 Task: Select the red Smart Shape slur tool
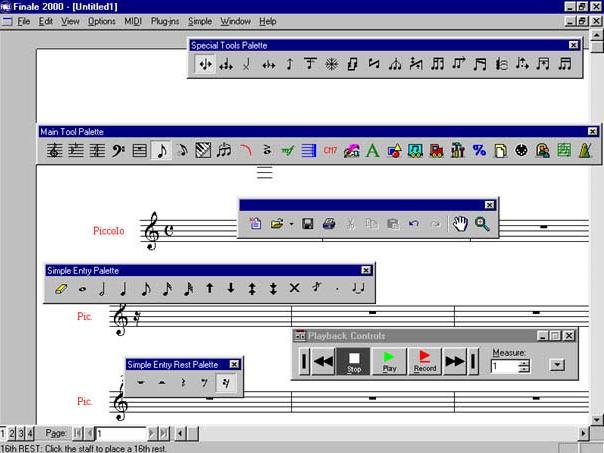[246, 150]
